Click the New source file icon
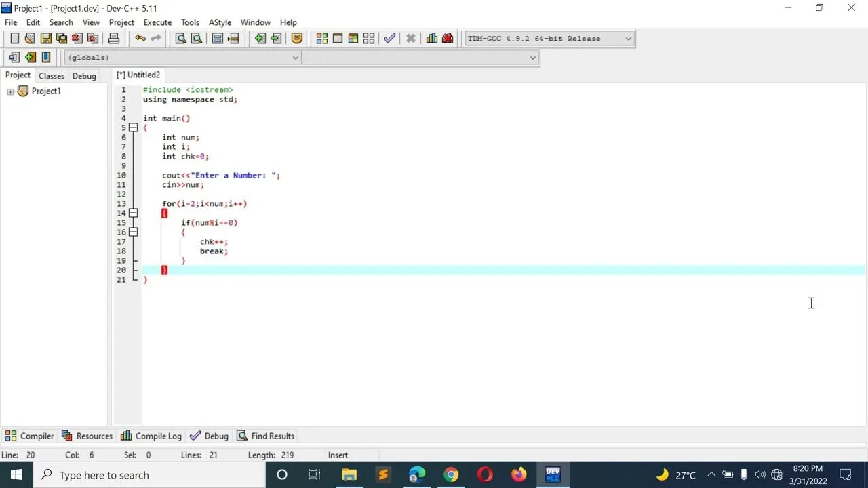868x488 pixels. (x=14, y=38)
